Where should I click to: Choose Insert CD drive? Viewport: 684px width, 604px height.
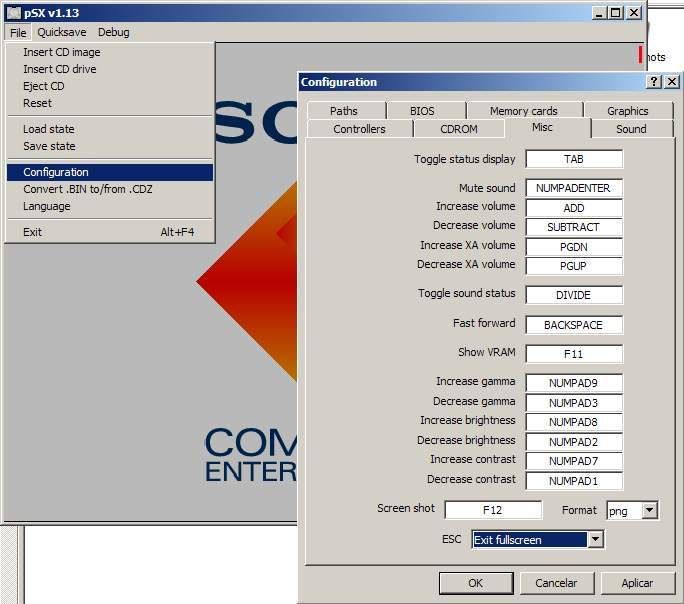click(x=110, y=69)
